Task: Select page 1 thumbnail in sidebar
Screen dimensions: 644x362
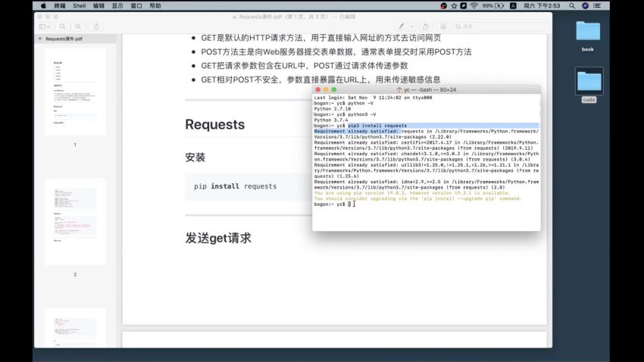Action: tap(75, 92)
